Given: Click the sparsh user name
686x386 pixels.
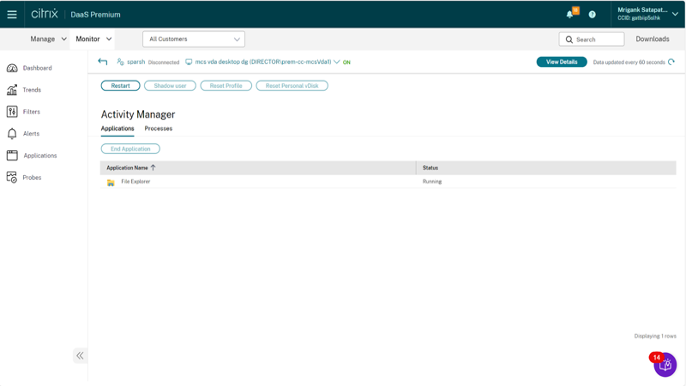Looking at the screenshot, I should [x=136, y=62].
